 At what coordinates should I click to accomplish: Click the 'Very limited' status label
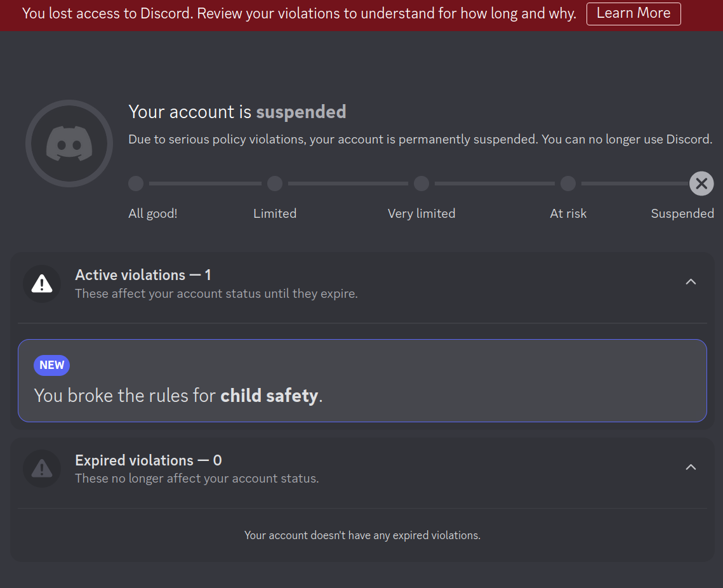point(421,213)
